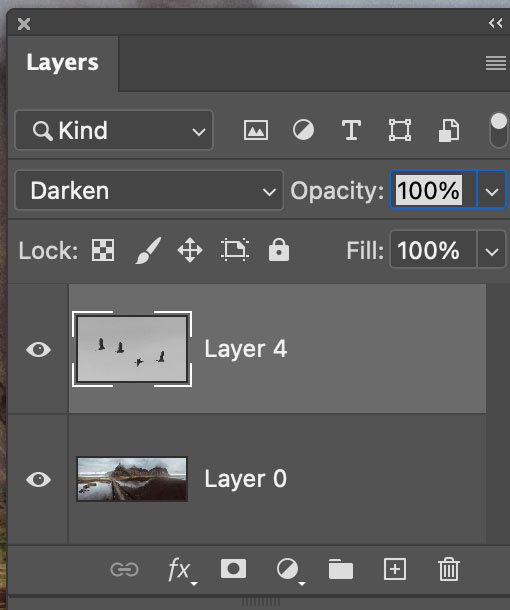Image resolution: width=510 pixels, height=610 pixels.
Task: Hide Layer 4 with eye icon
Action: [x=38, y=349]
